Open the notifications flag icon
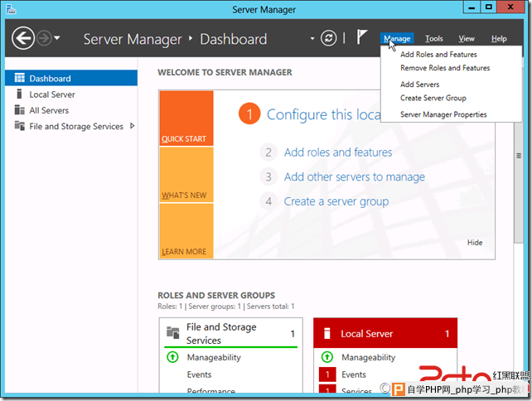The height and width of the screenshot is (401, 532). 361,36
